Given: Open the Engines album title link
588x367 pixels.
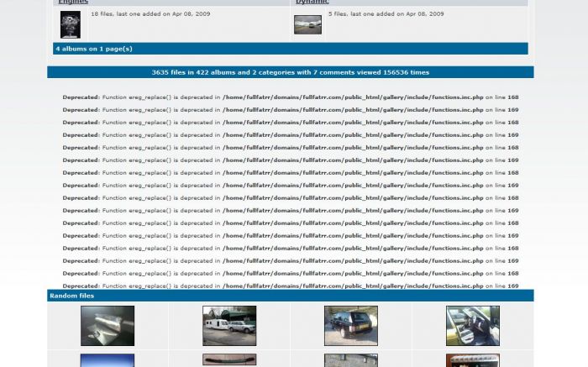Looking at the screenshot, I should point(73,2).
